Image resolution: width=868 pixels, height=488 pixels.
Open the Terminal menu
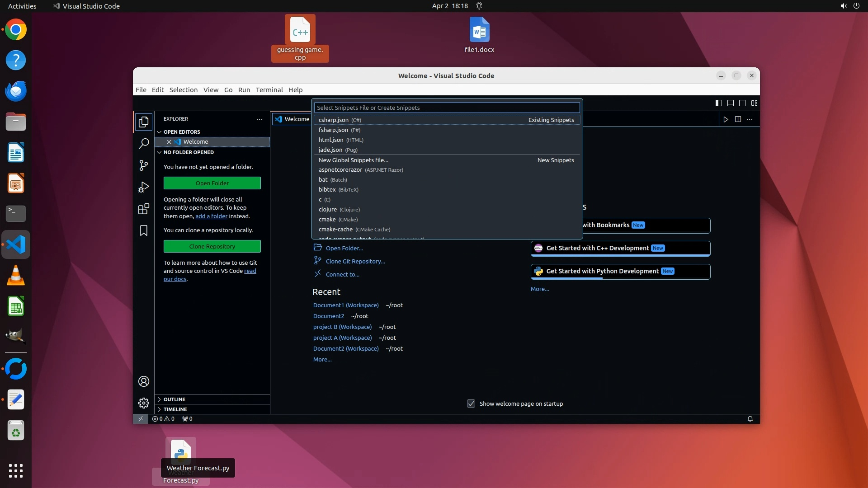click(269, 90)
